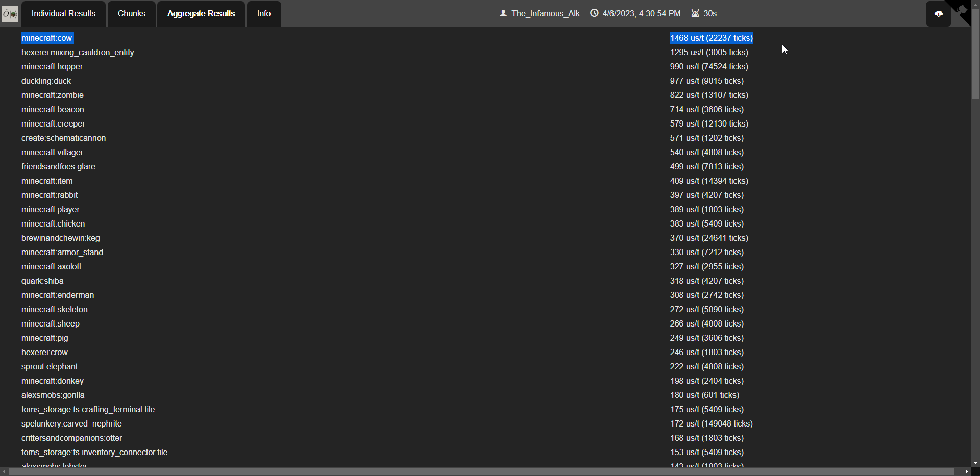The width and height of the screenshot is (980, 476).
Task: Click the clock timestamp icon
Action: pyautogui.click(x=594, y=13)
